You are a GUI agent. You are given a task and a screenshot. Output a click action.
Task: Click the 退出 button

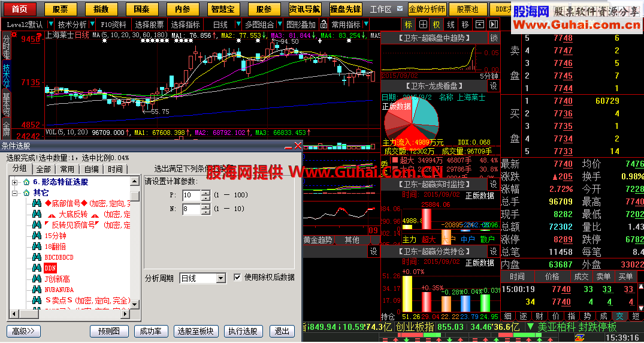282,331
